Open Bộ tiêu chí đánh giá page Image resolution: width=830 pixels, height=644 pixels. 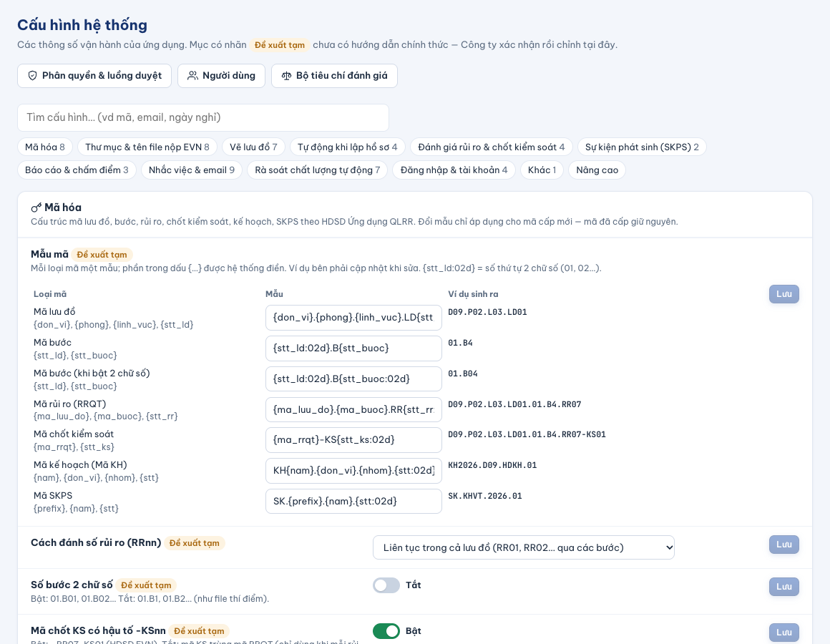pos(335,76)
